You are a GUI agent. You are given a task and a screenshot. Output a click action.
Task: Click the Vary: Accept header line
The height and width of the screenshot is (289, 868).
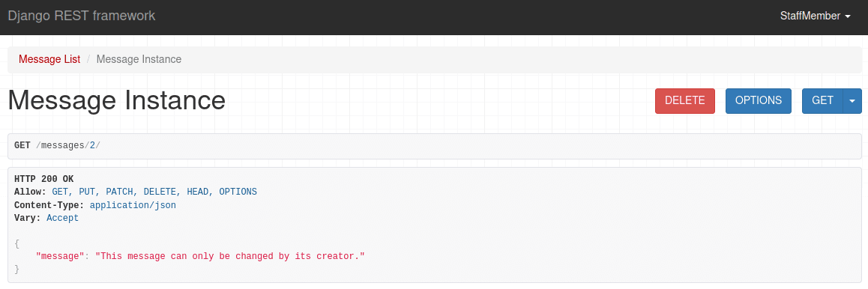point(46,218)
